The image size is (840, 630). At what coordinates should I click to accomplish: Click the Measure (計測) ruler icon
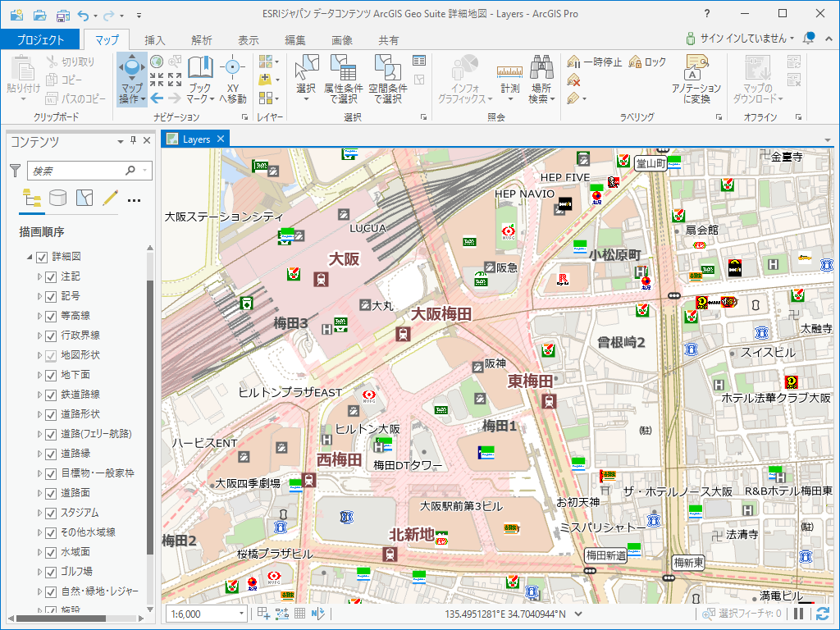click(x=509, y=71)
